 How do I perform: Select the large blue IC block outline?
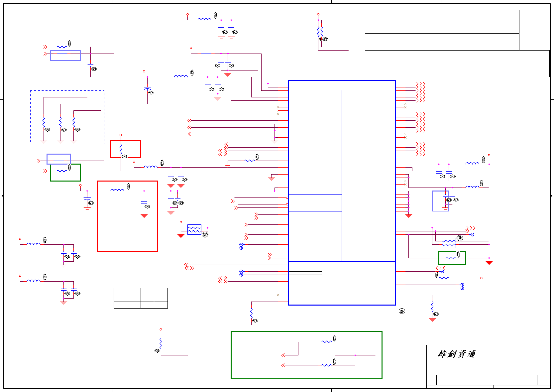342,193
